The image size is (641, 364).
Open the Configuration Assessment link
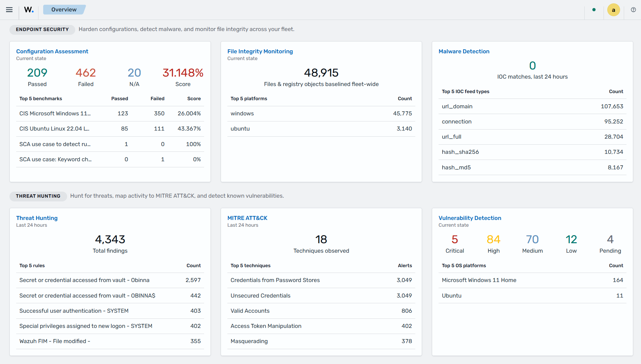point(52,51)
